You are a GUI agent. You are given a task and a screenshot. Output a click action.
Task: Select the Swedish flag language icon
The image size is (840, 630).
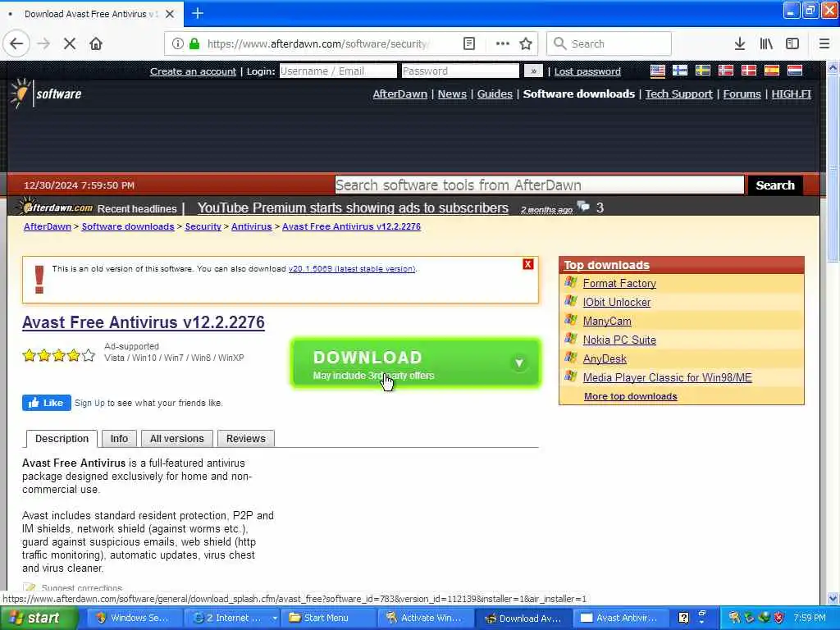tap(703, 71)
